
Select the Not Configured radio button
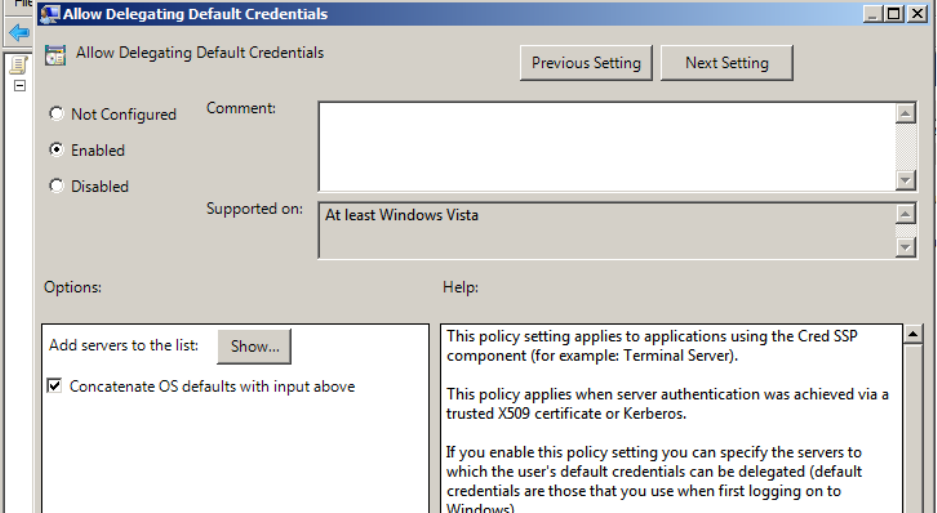click(57, 114)
